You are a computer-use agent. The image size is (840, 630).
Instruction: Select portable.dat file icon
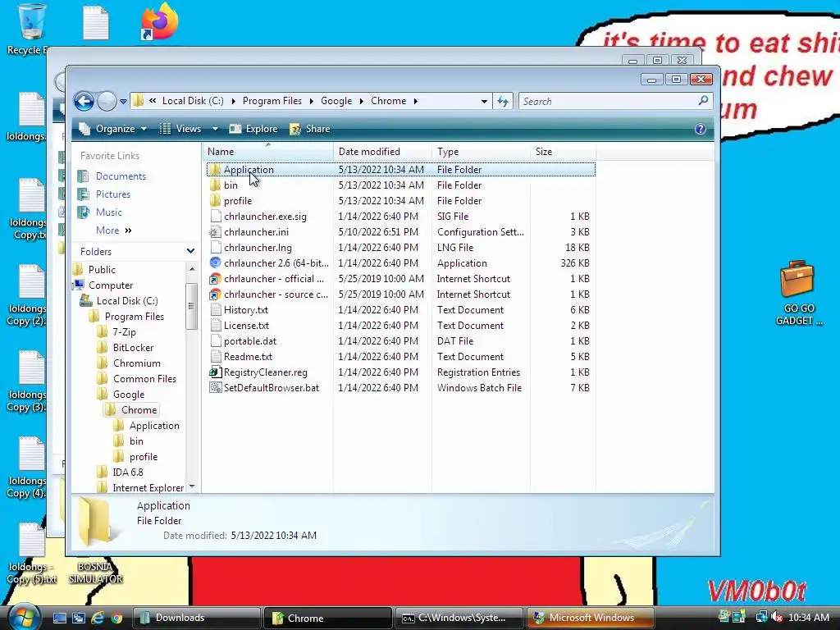click(216, 340)
